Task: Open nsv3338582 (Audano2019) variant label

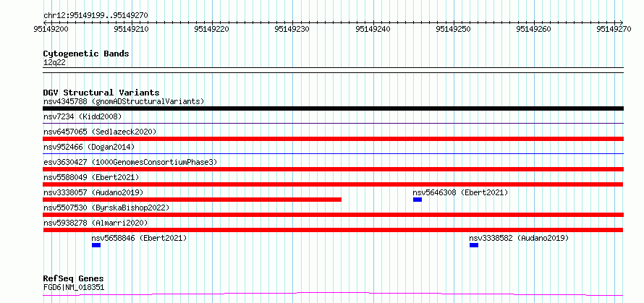Action: tap(519, 238)
